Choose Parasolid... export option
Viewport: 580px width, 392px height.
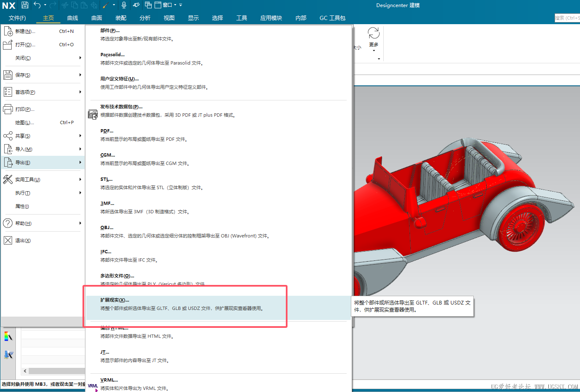click(218, 59)
